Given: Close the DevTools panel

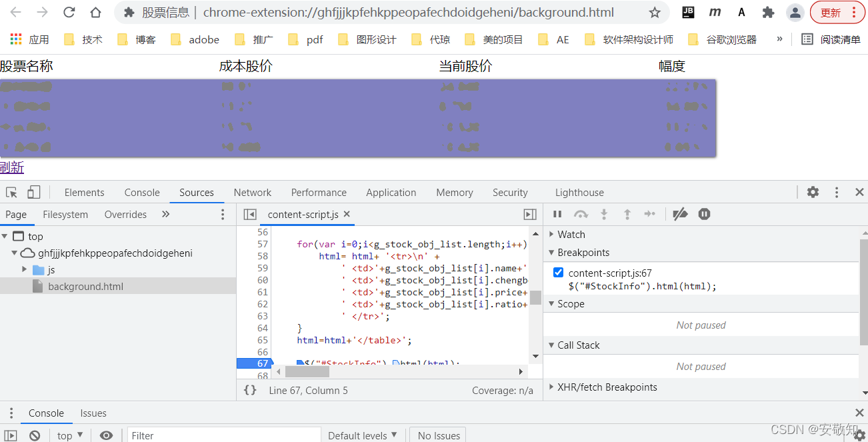Looking at the screenshot, I should click(x=859, y=192).
